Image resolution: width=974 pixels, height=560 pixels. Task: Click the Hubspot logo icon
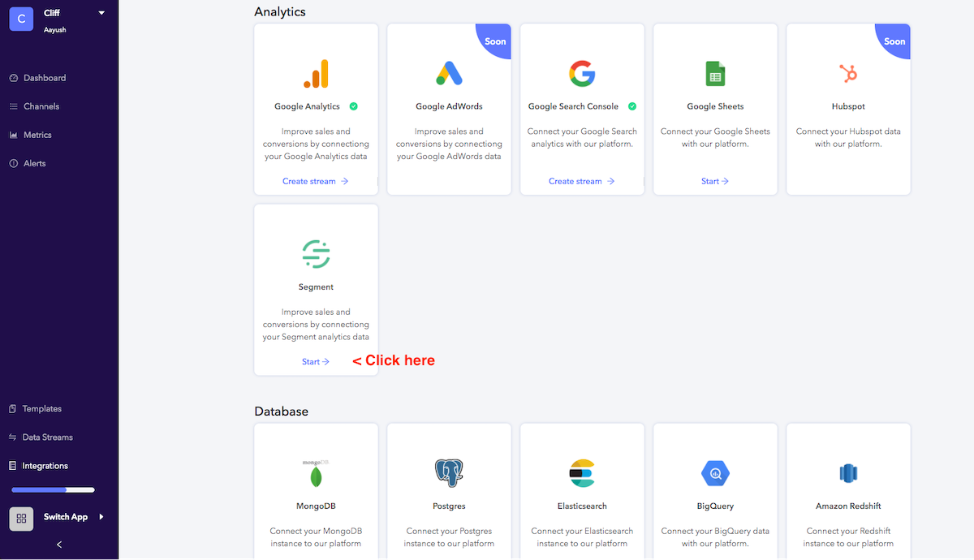click(x=848, y=74)
